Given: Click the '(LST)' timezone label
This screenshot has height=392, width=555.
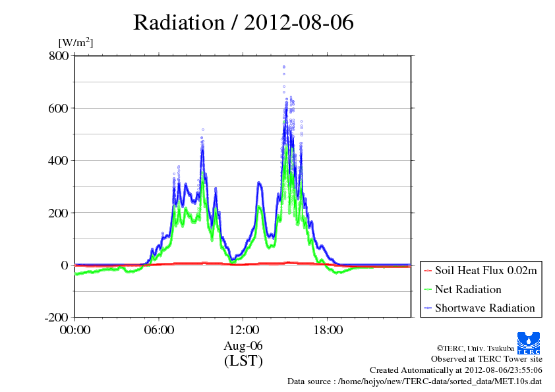Looking at the screenshot, I should point(243,361).
